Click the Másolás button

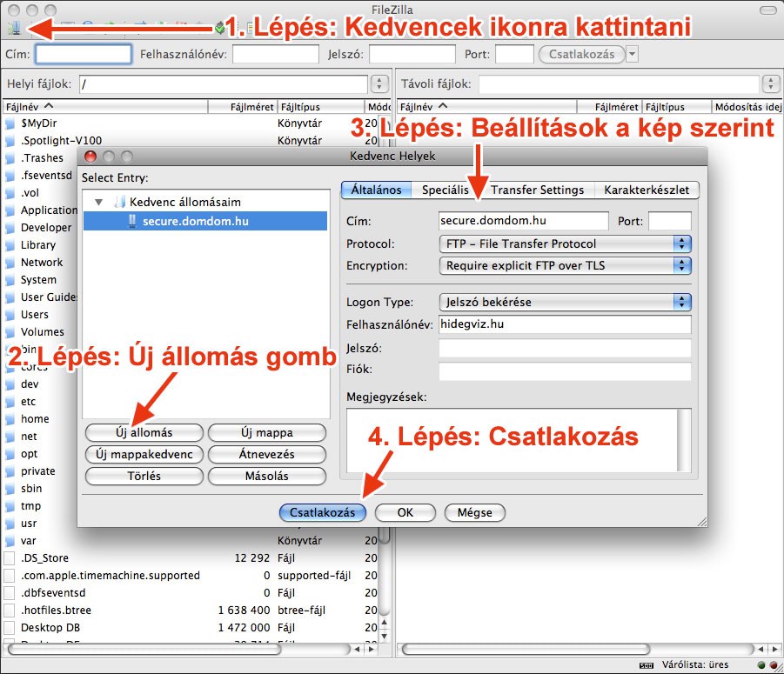point(267,476)
